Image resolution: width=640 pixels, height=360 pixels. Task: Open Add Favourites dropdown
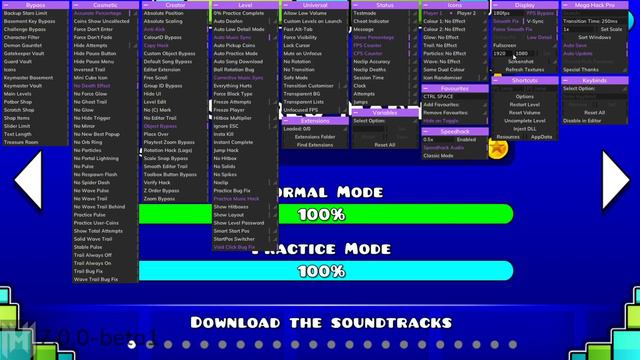455,104
